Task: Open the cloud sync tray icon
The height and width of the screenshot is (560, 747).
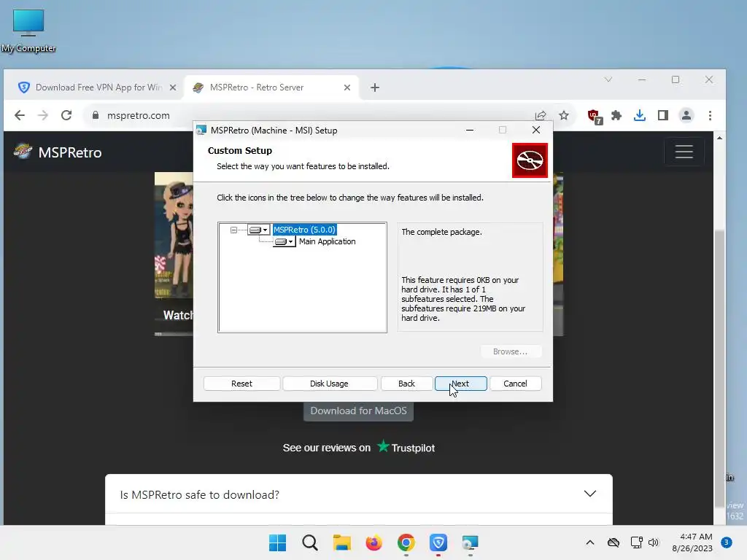Action: tap(613, 542)
